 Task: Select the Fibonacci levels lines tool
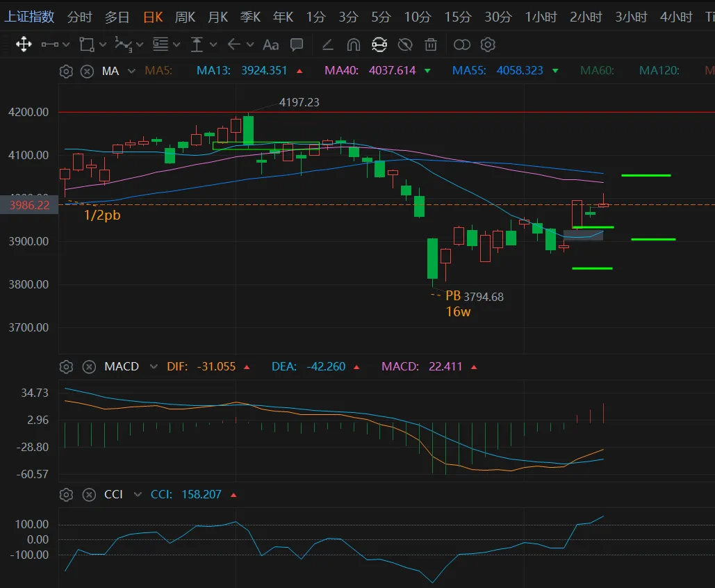160,44
